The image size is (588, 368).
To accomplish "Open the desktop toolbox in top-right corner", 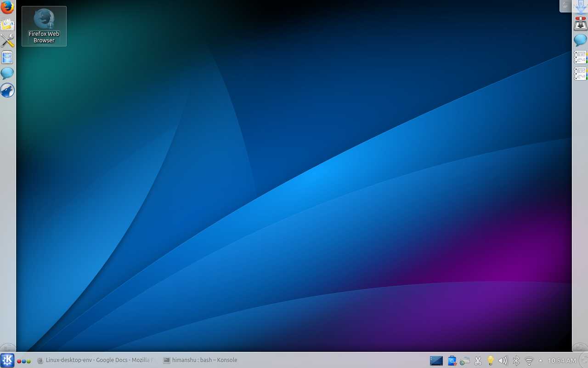I will click(x=565, y=6).
